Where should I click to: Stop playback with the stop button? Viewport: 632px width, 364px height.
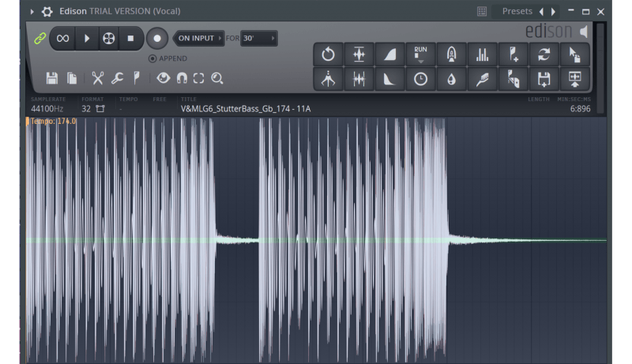(x=130, y=38)
